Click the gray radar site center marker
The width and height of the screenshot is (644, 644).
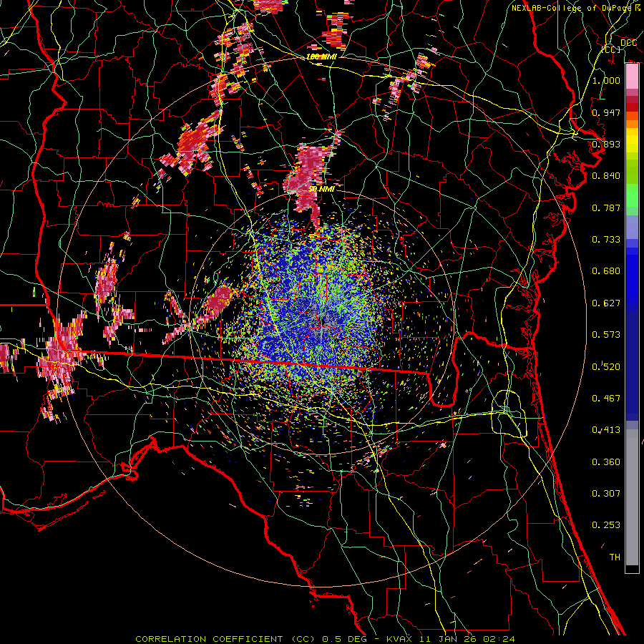tap(323, 321)
